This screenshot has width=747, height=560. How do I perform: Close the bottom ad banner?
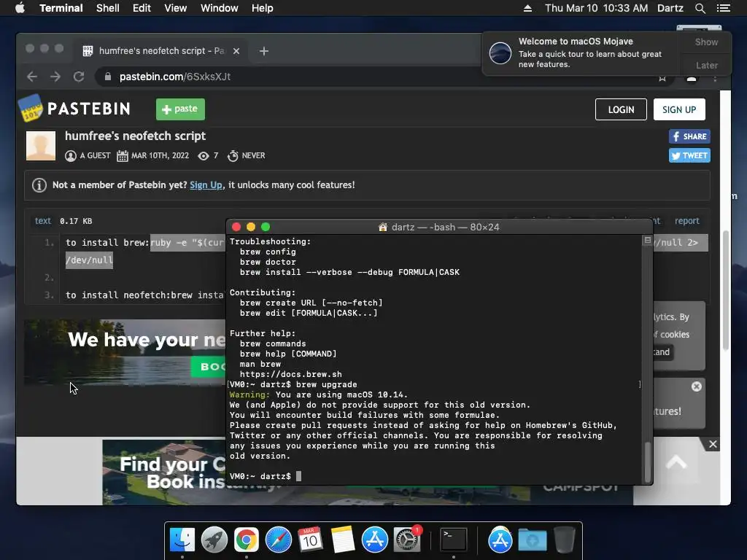click(713, 444)
